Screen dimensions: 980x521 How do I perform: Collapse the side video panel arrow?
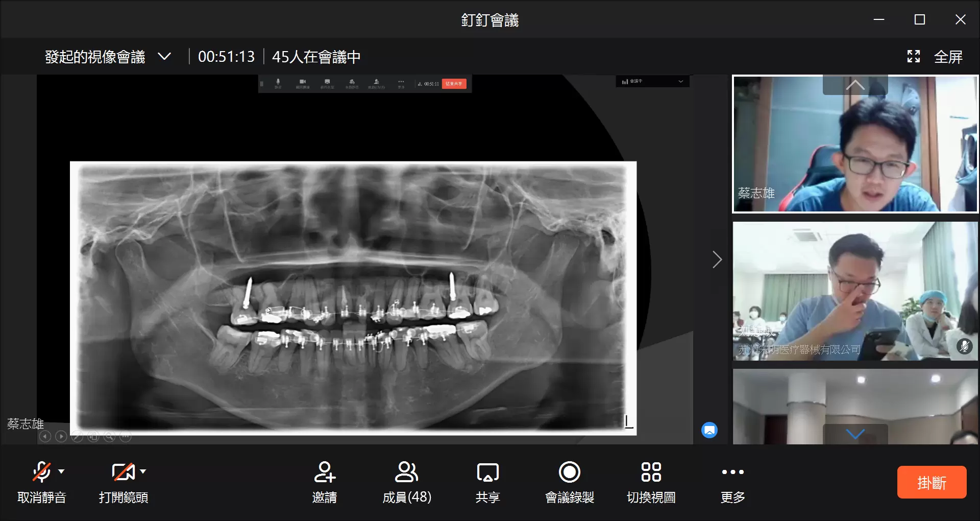point(717,259)
